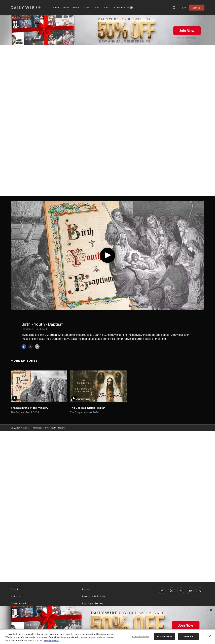Open footer YouTube icon

[190, 591]
